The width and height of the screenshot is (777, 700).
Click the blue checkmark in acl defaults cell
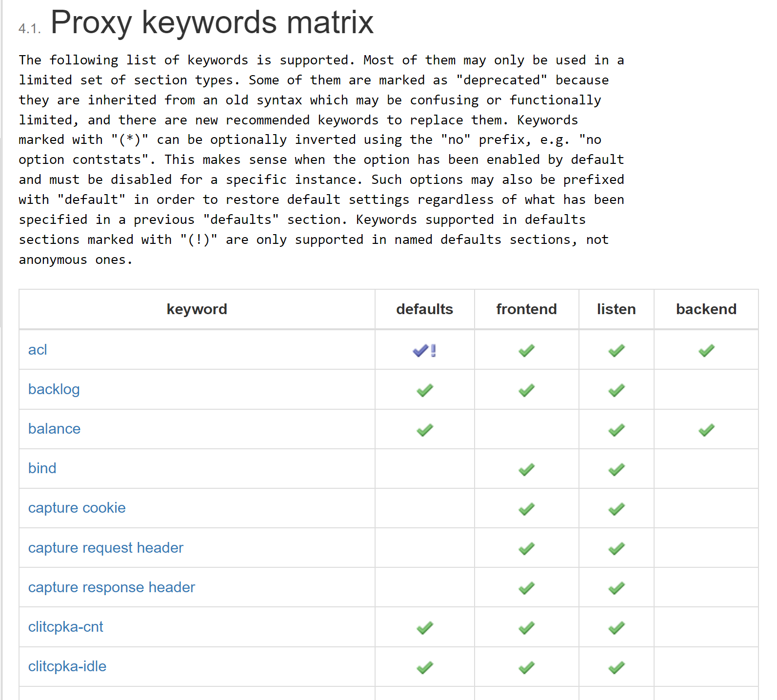point(420,350)
